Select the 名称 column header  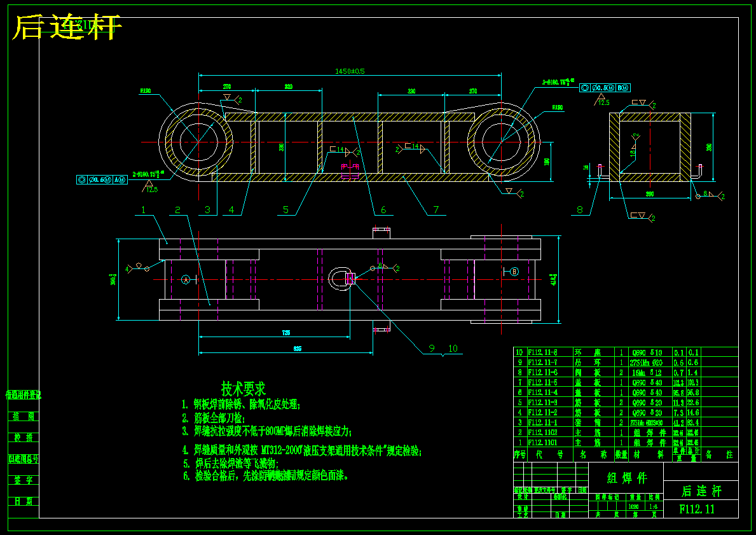tap(593, 454)
